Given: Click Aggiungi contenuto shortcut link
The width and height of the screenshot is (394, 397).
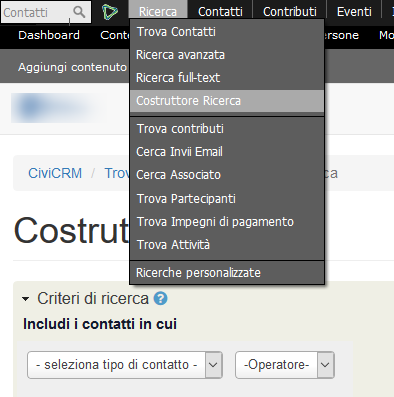Looking at the screenshot, I should pyautogui.click(x=72, y=67).
